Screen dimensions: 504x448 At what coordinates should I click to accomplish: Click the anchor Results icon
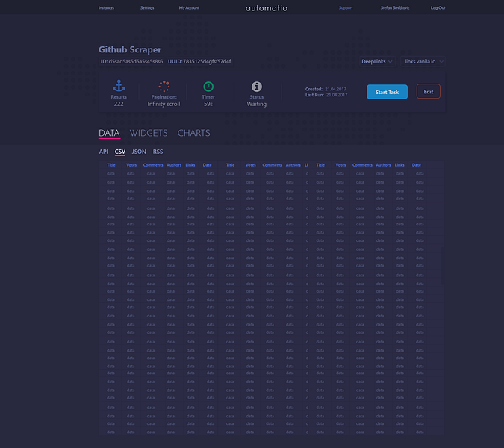[x=119, y=87]
